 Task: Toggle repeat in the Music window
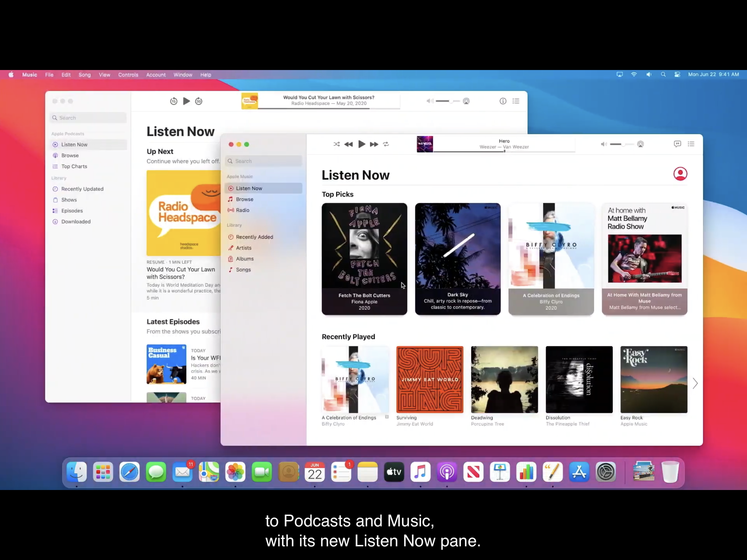tap(386, 144)
